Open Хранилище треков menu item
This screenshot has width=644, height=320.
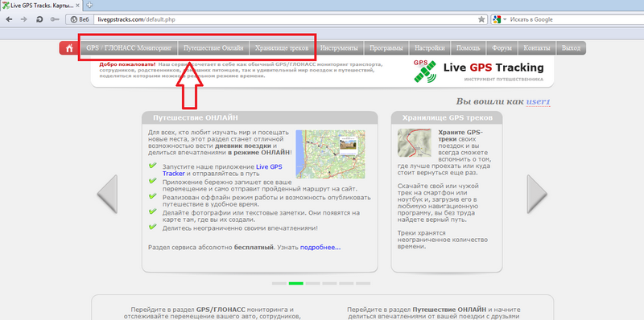282,48
